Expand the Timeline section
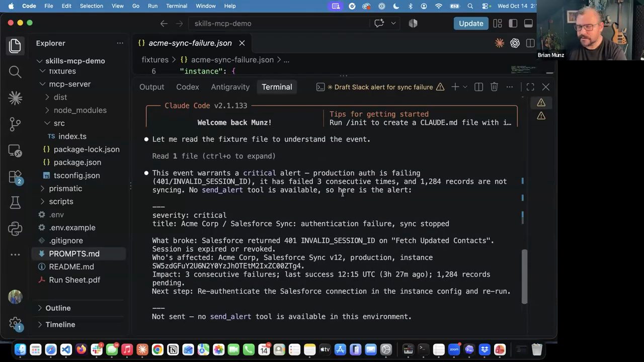Viewport: 644px width, 362px height. click(x=60, y=324)
